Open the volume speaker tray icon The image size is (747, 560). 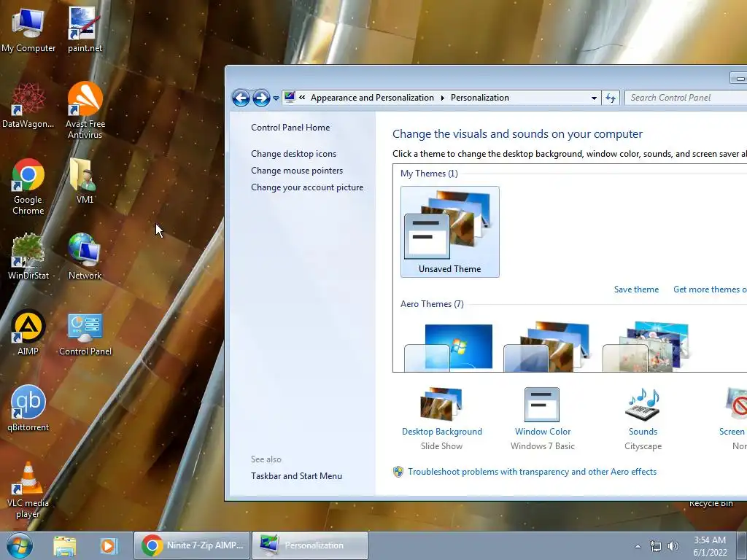(x=673, y=546)
